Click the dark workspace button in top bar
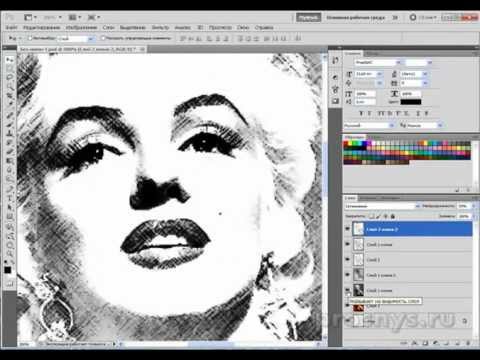Image resolution: width=480 pixels, height=360 pixels. click(x=308, y=17)
